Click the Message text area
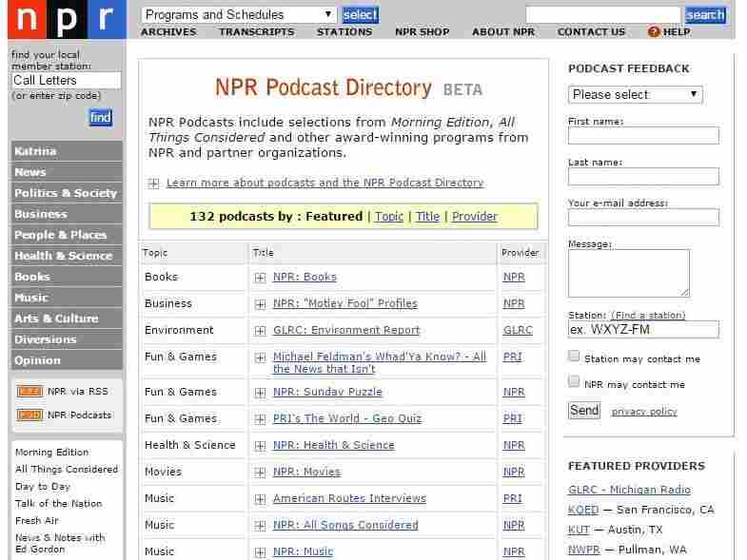747x560 pixels. point(628,273)
